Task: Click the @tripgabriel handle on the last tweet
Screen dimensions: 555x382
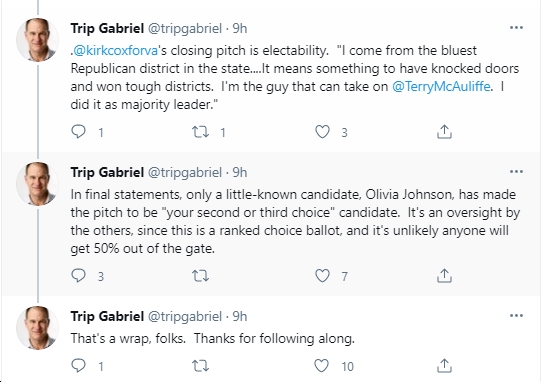Action: click(x=184, y=317)
